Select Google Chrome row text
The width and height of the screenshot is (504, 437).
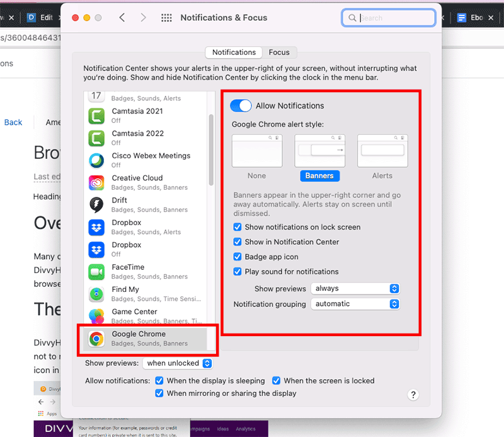pos(139,334)
